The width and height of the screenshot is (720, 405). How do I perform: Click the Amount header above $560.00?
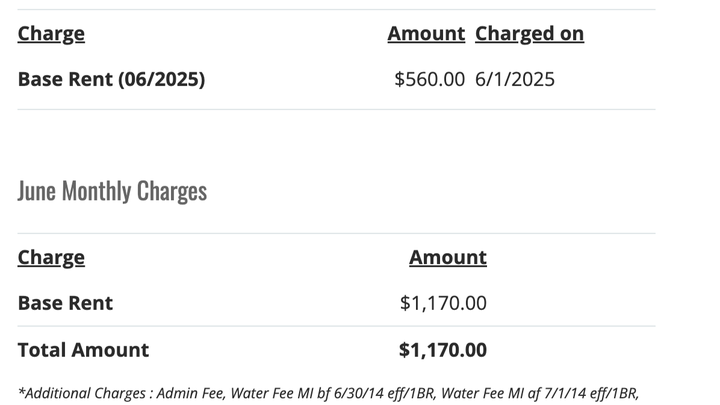(x=426, y=34)
